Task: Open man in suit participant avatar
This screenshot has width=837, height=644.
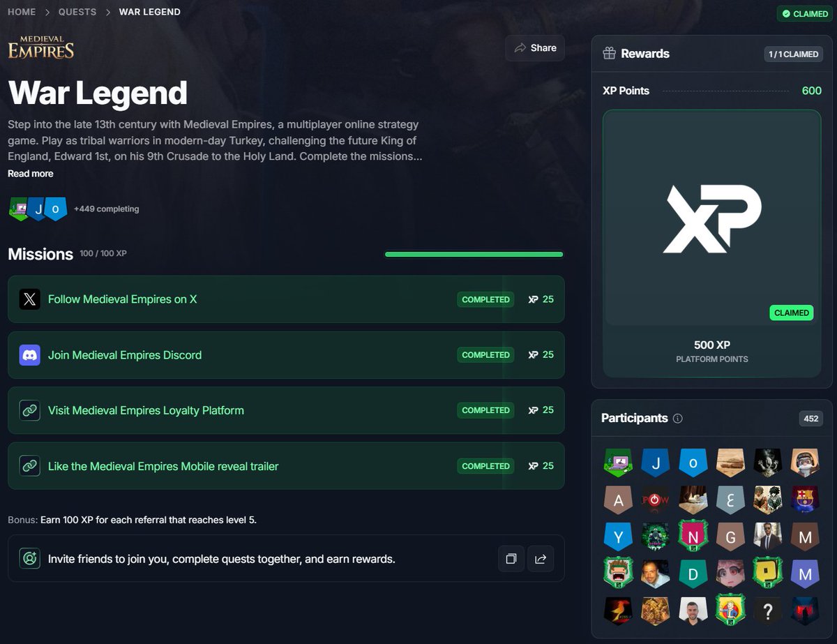Action: point(768,537)
